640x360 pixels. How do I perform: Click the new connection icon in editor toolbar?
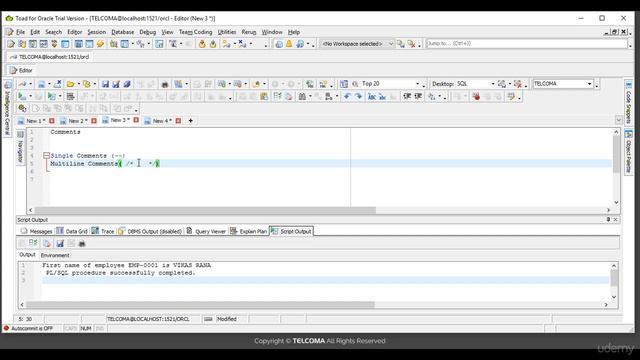point(22,84)
